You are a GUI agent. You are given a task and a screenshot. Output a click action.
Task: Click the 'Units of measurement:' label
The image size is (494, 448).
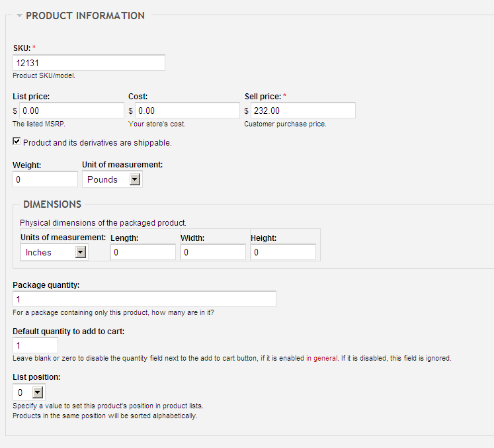tap(63, 238)
